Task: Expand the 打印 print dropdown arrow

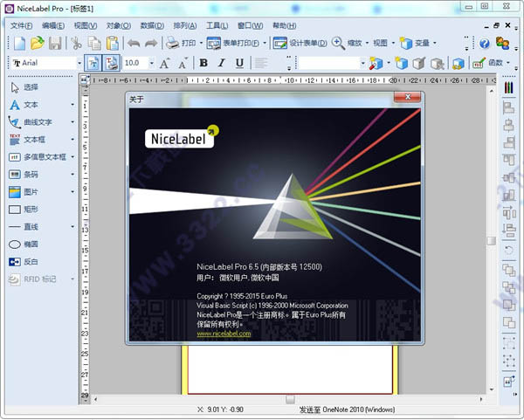Action: tap(201, 43)
